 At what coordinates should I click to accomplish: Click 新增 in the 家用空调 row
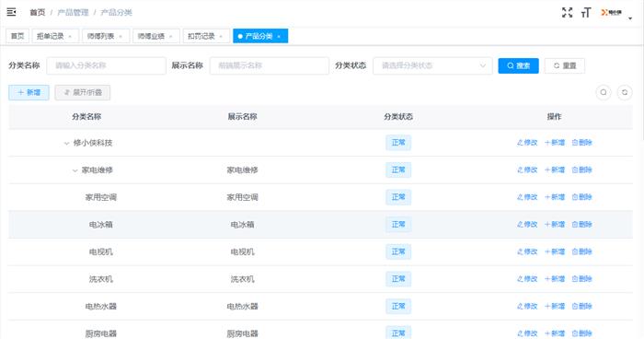(555, 197)
